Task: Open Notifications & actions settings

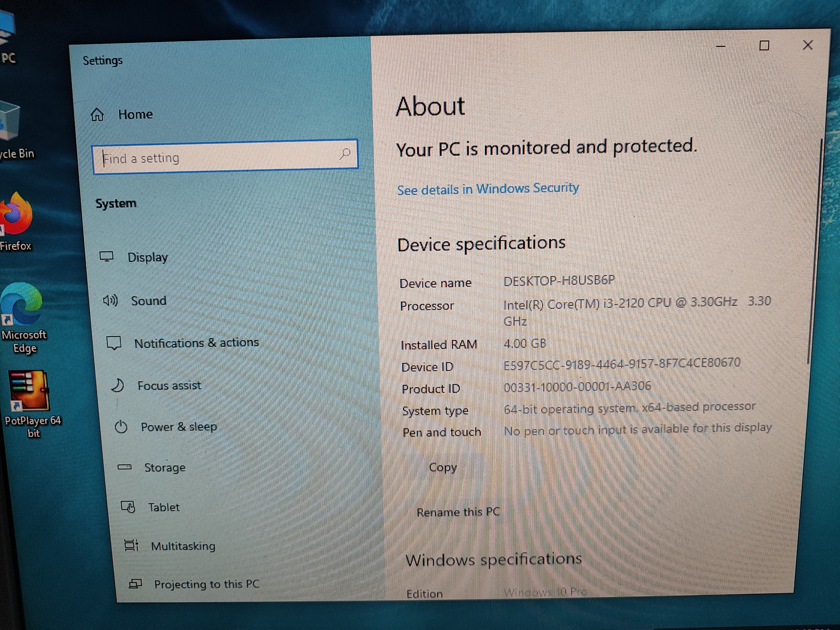Action: pos(183,343)
